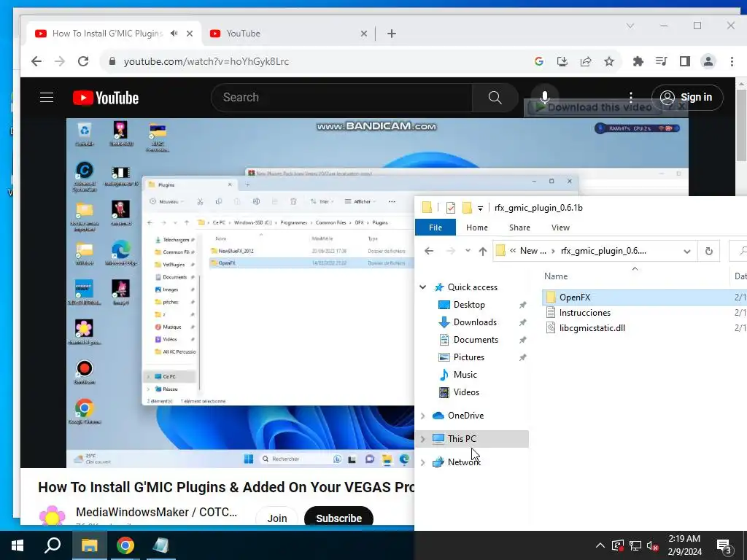Select the Instrucciones file
Image resolution: width=747 pixels, height=560 pixels.
pos(584,313)
